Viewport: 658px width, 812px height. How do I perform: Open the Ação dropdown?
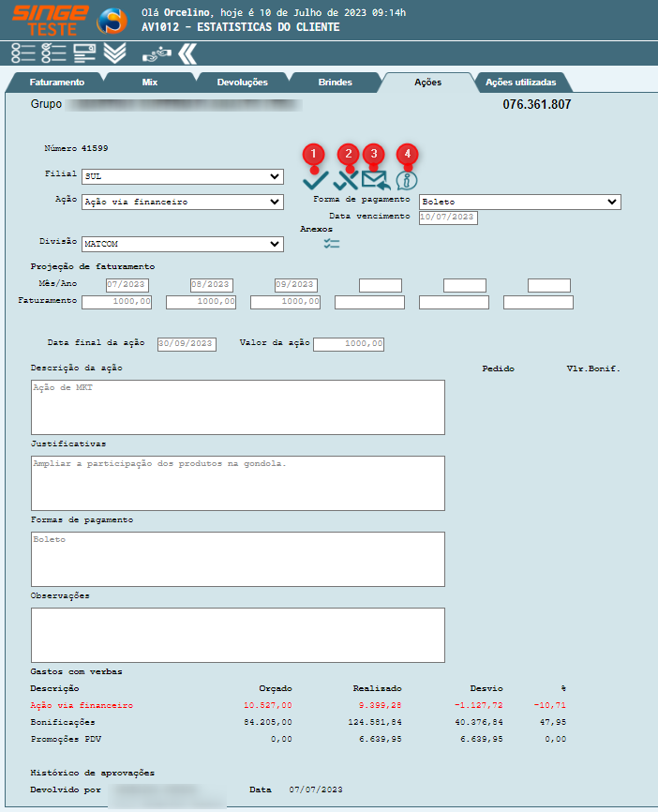(182, 202)
